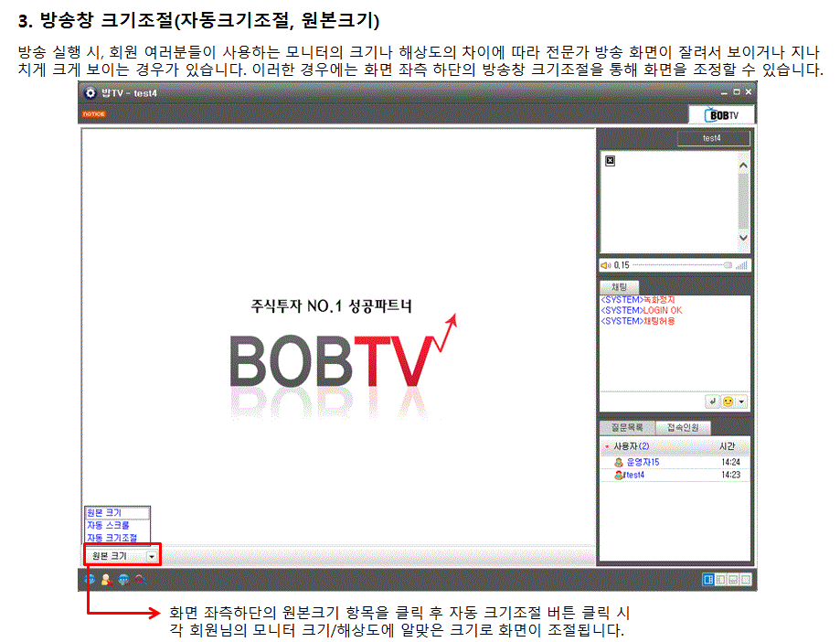
Task: Switch to the 질문목록 tab
Action: [x=627, y=428]
